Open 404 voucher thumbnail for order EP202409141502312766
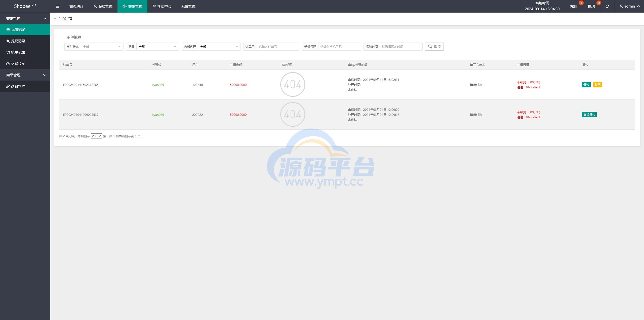 (x=293, y=84)
